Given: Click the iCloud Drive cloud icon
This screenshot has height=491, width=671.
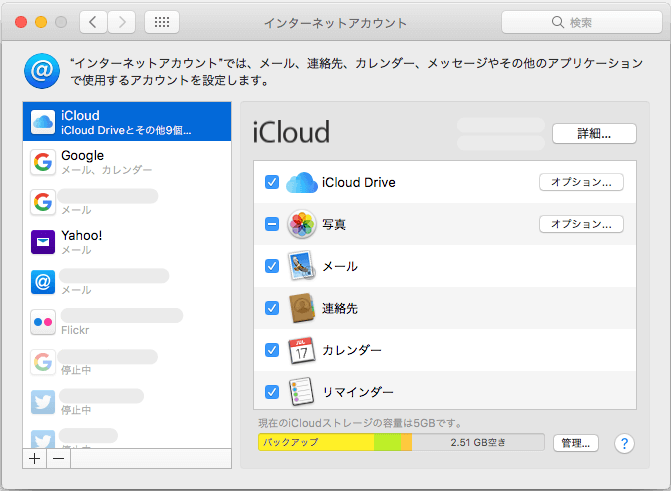Looking at the screenshot, I should pos(302,182).
